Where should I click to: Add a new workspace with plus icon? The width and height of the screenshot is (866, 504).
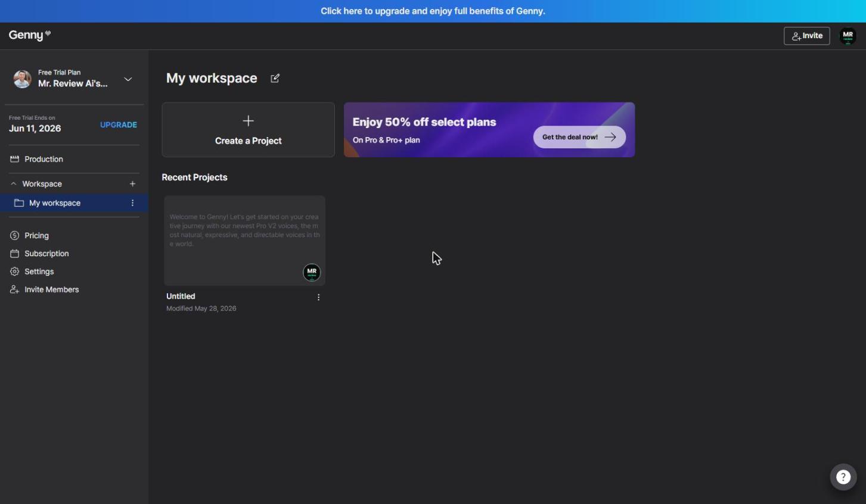(x=132, y=183)
